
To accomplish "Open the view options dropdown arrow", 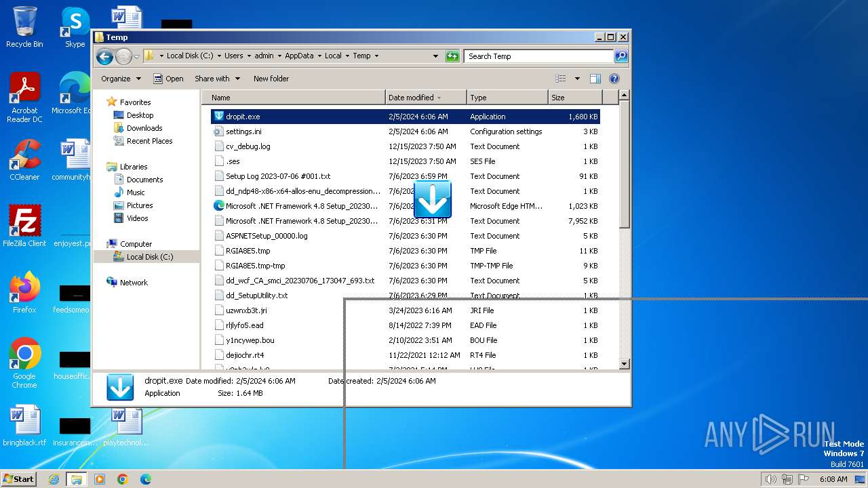I will [x=577, y=79].
